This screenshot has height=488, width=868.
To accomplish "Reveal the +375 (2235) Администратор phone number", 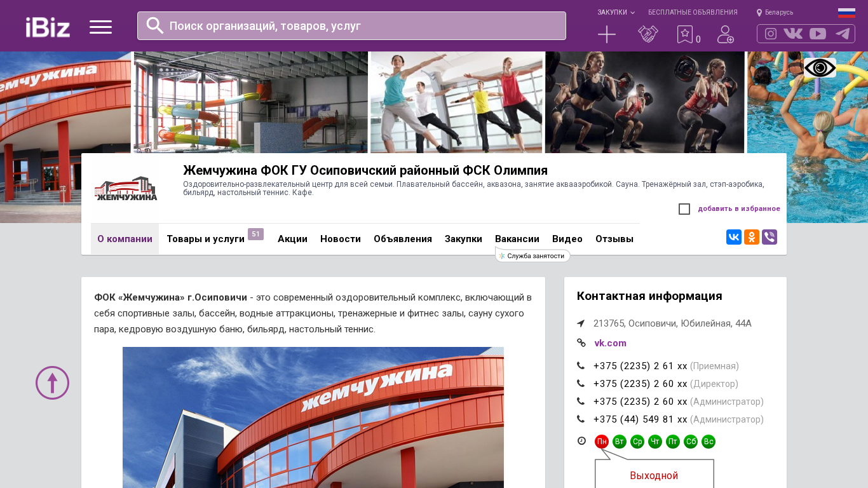I will [x=679, y=402].
